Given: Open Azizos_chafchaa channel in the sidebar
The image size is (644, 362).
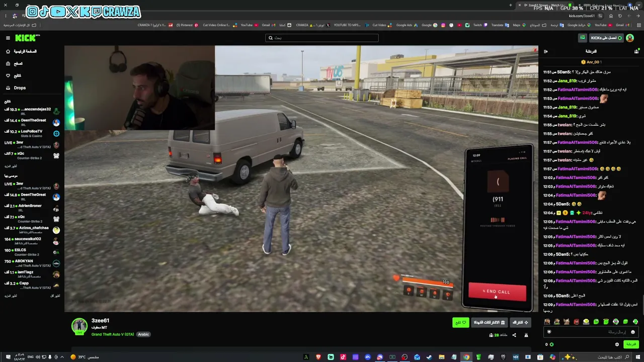Looking at the screenshot, I should click(x=31, y=230).
